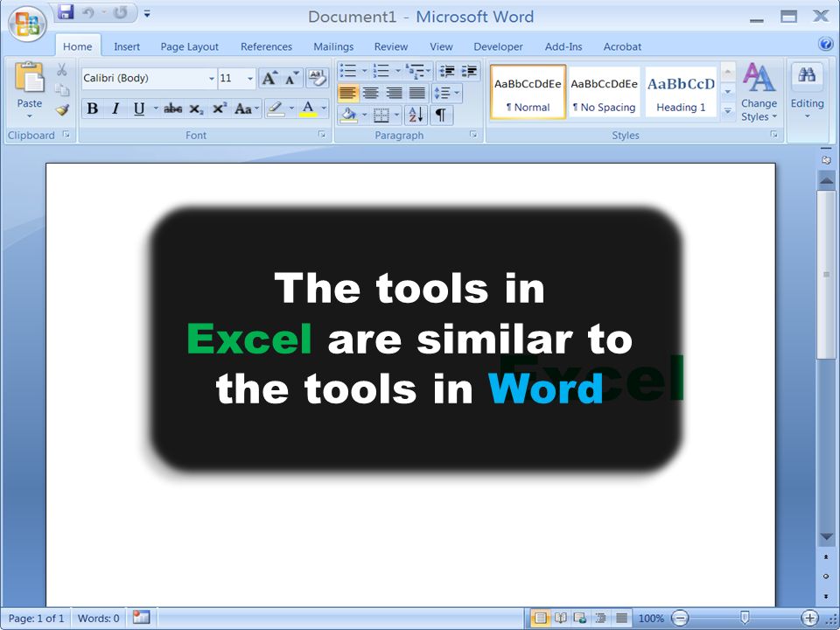
Task: Open the Insert tab
Action: (127, 46)
